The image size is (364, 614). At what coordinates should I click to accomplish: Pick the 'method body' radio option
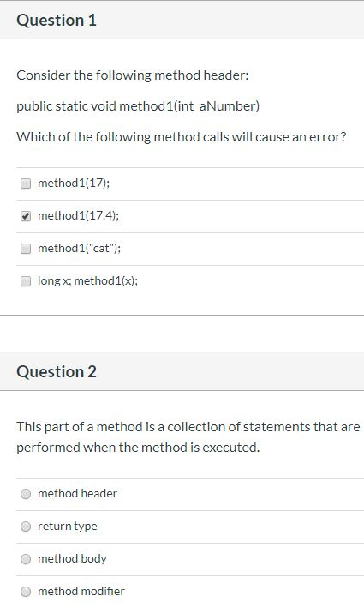pos(26,559)
